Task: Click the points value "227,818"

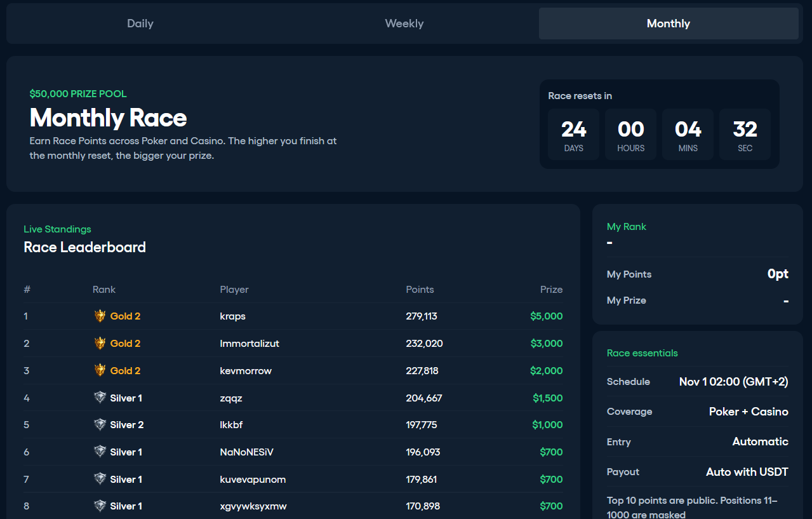Action: [422, 371]
